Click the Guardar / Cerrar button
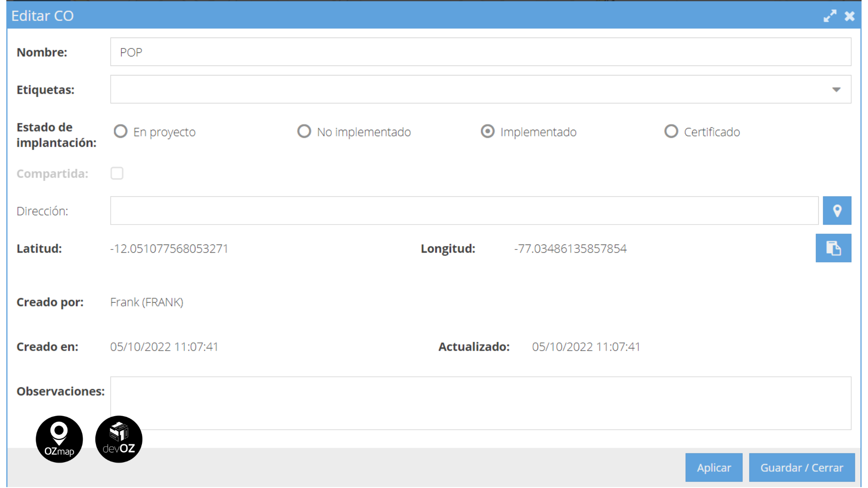The width and height of the screenshot is (868, 488). click(x=802, y=468)
